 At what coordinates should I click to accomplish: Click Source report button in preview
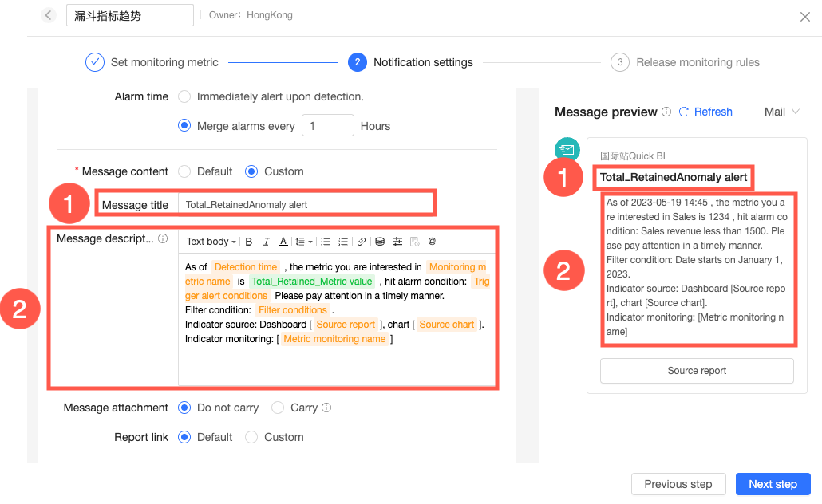pos(697,371)
